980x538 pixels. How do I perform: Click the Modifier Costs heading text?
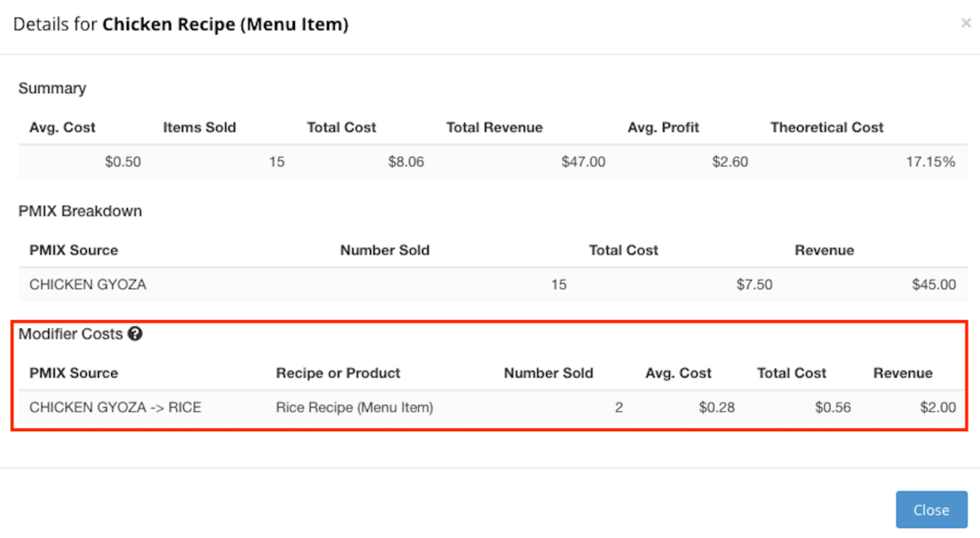pyautogui.click(x=70, y=334)
